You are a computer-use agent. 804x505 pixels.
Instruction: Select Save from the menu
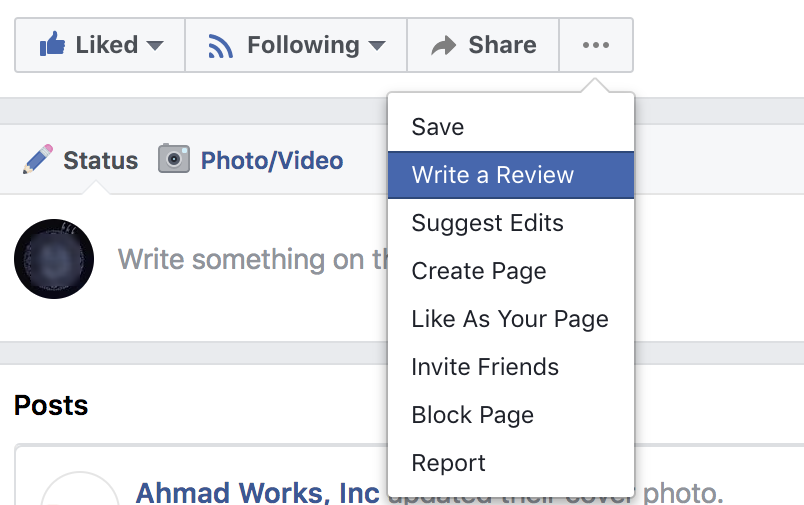(x=438, y=127)
